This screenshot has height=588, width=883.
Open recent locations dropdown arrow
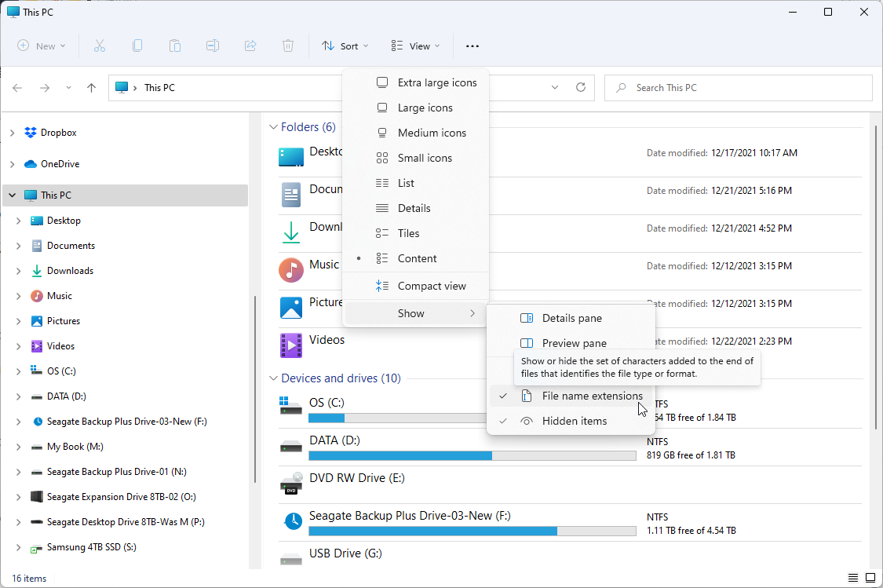[x=69, y=88]
